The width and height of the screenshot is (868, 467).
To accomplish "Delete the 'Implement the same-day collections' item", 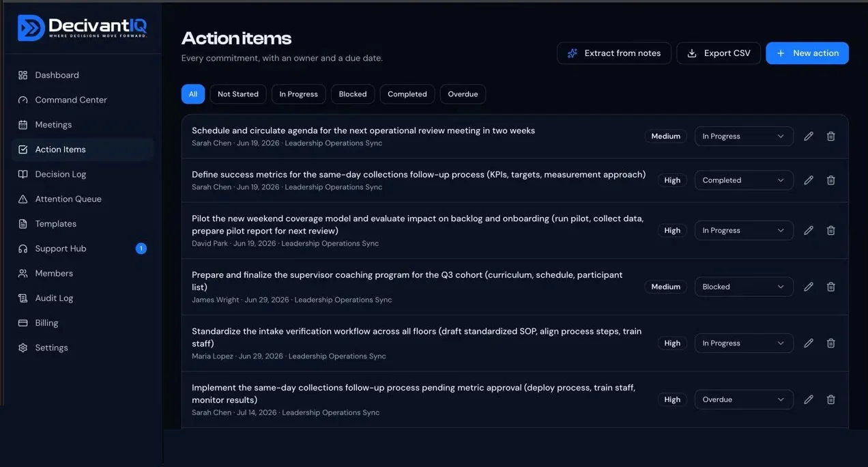I will click(831, 399).
